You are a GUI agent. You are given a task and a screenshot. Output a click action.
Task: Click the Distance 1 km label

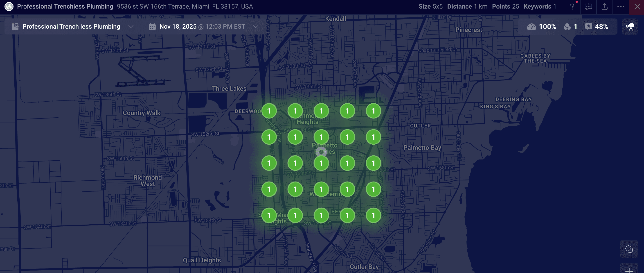pyautogui.click(x=467, y=7)
